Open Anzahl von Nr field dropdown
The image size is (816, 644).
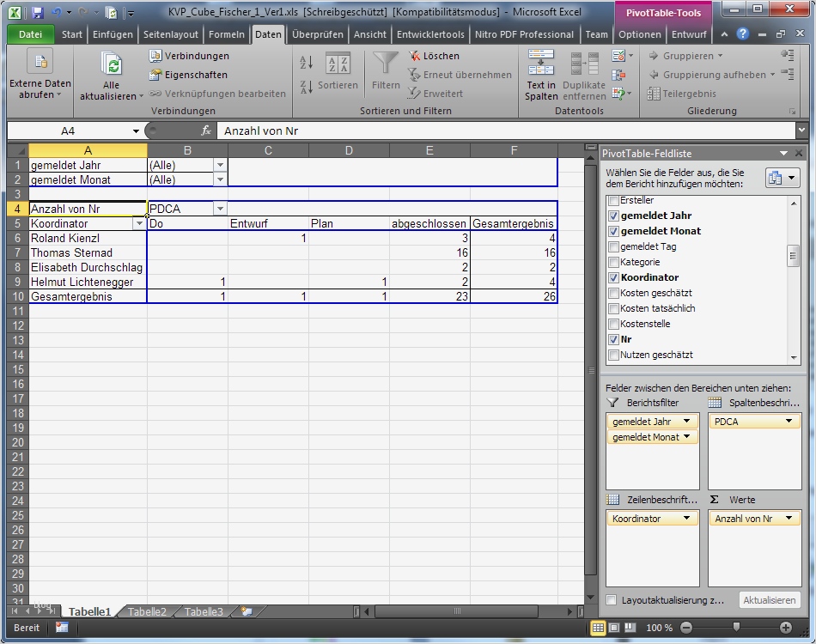pos(789,519)
